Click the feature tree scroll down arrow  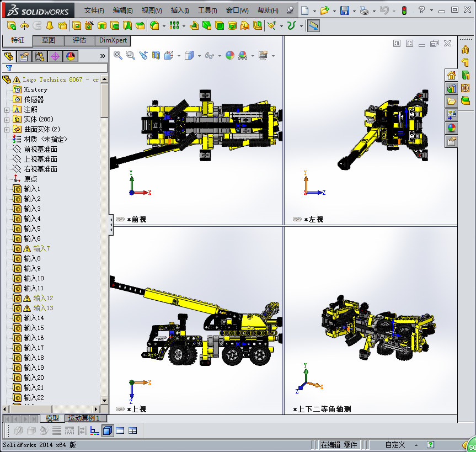pyautogui.click(x=104, y=401)
